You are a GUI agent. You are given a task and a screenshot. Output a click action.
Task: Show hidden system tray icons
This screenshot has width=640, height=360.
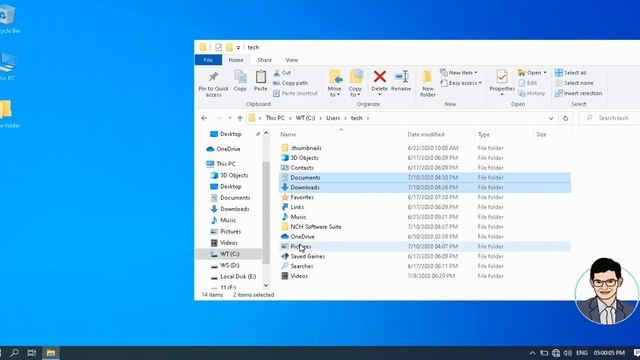(x=532, y=353)
